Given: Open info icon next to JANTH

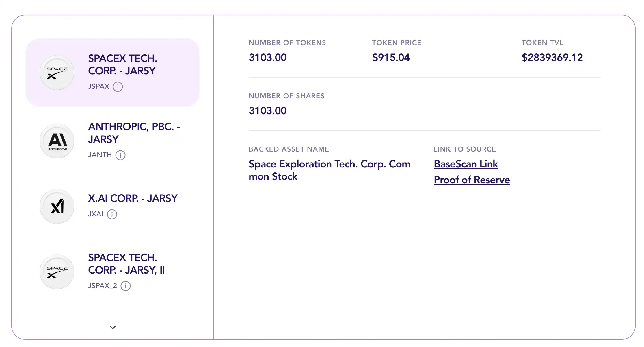Looking at the screenshot, I should click(120, 155).
